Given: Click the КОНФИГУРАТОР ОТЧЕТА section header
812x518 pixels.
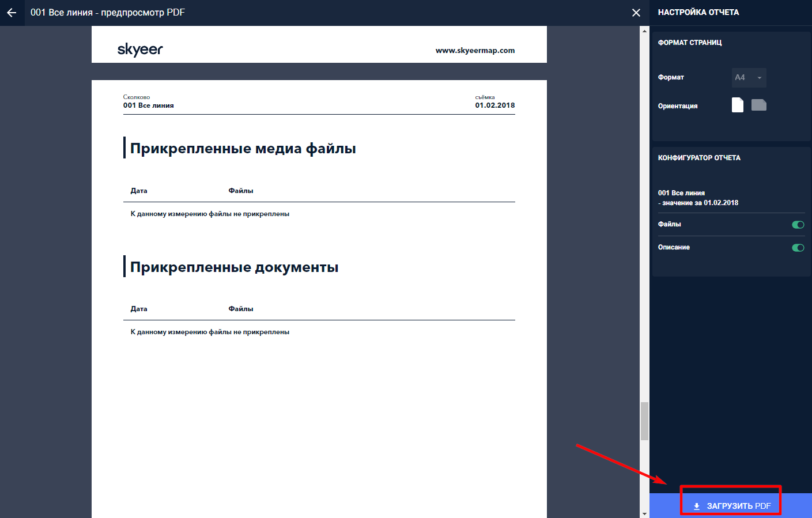Looking at the screenshot, I should (x=699, y=158).
